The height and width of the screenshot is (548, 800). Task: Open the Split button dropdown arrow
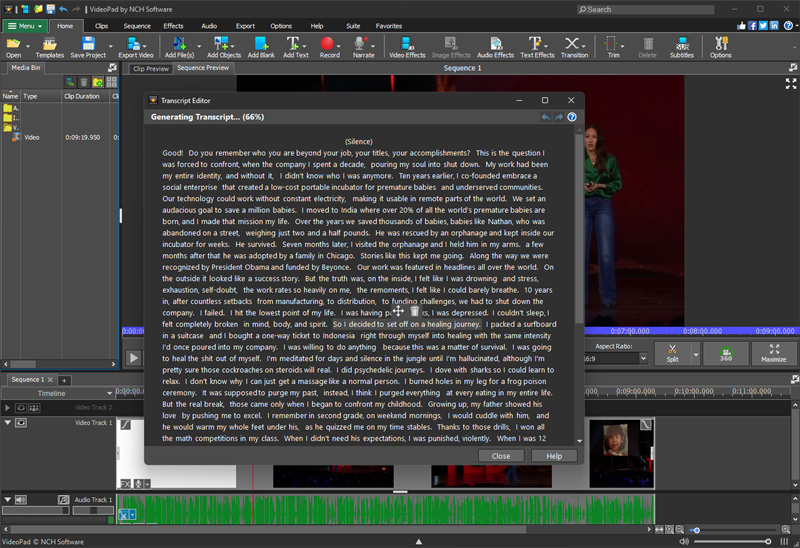coord(695,353)
